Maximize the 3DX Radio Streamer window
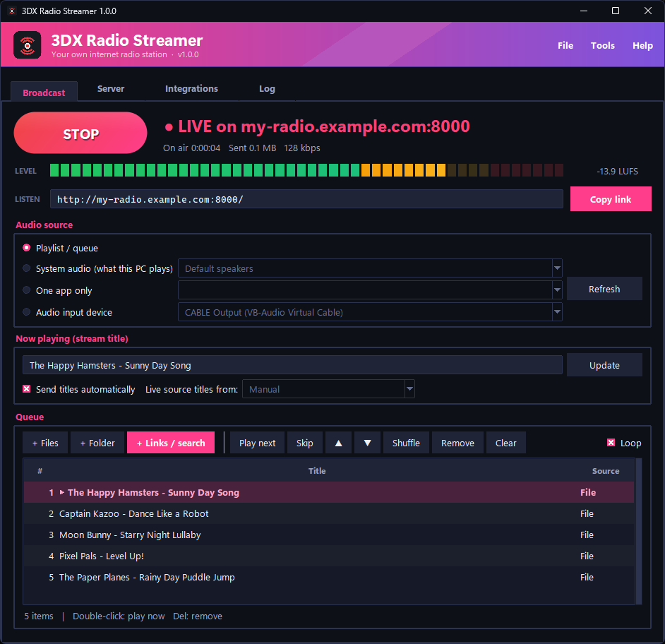 point(616,11)
